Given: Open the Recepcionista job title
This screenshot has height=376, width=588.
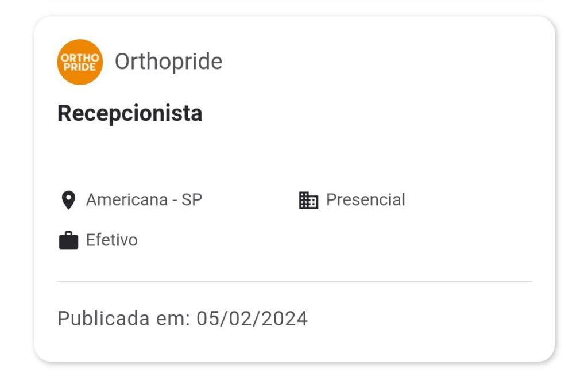Looking at the screenshot, I should pos(130,113).
